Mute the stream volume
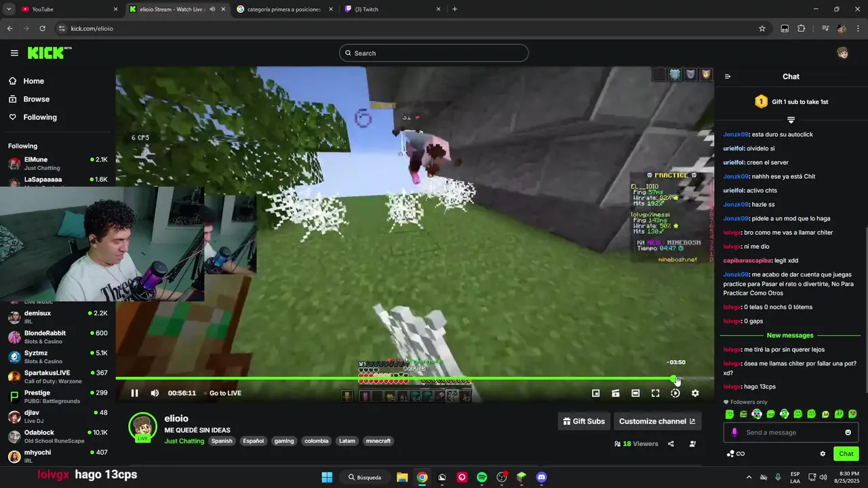This screenshot has width=868, height=488. click(155, 393)
